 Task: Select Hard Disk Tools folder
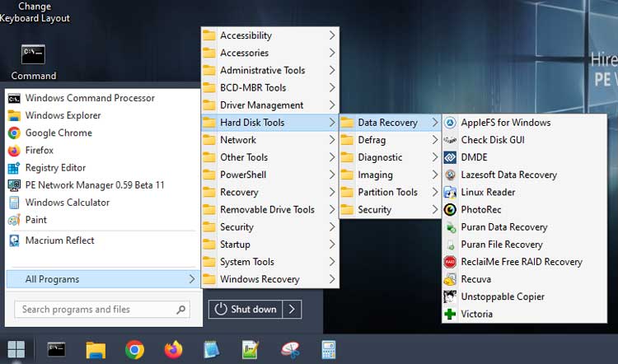point(270,123)
